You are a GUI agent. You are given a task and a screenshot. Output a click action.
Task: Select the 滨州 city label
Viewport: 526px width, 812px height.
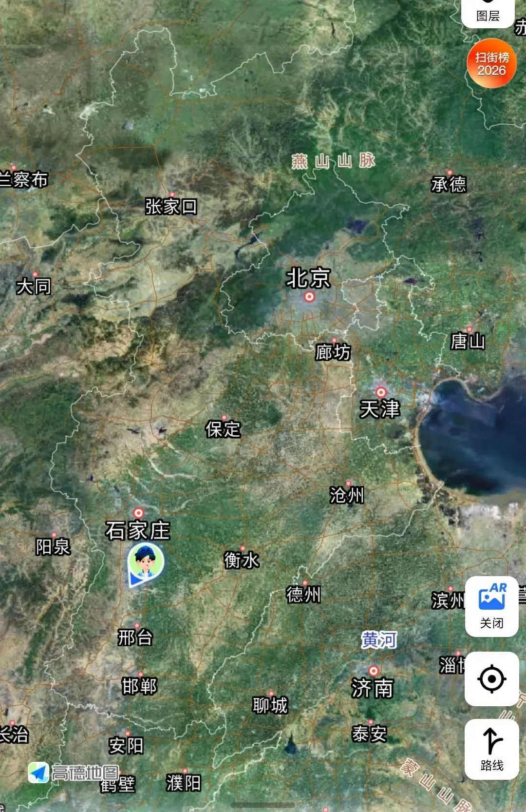click(x=448, y=600)
